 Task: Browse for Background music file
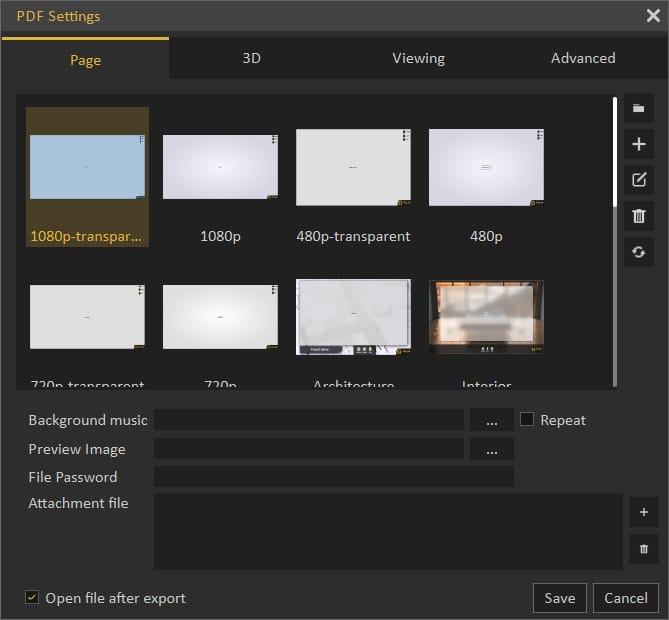point(491,421)
